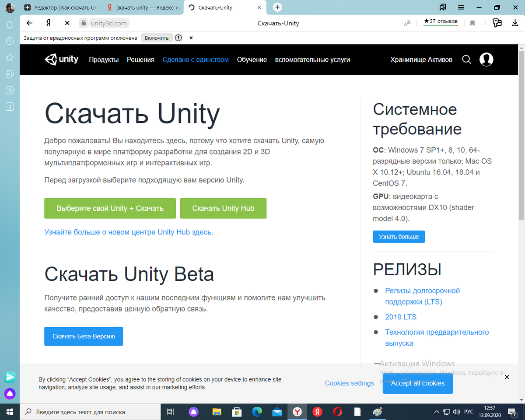
Task: Open the 'Обучение' menu
Action: click(x=252, y=59)
